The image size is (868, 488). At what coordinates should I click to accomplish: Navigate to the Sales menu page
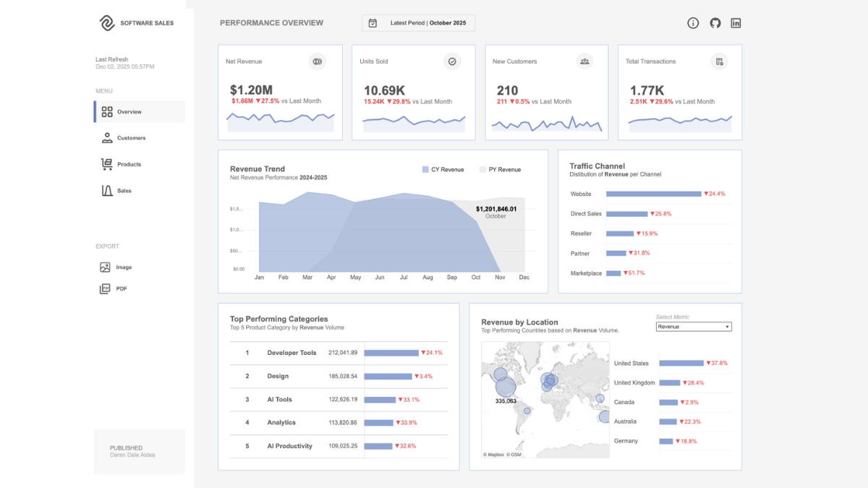tap(124, 191)
